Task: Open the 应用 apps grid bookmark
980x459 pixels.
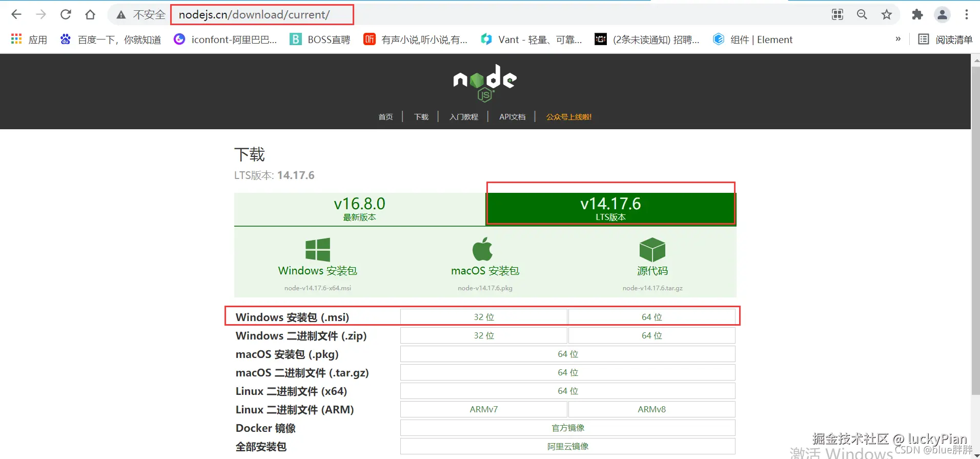Action: pyautogui.click(x=29, y=39)
